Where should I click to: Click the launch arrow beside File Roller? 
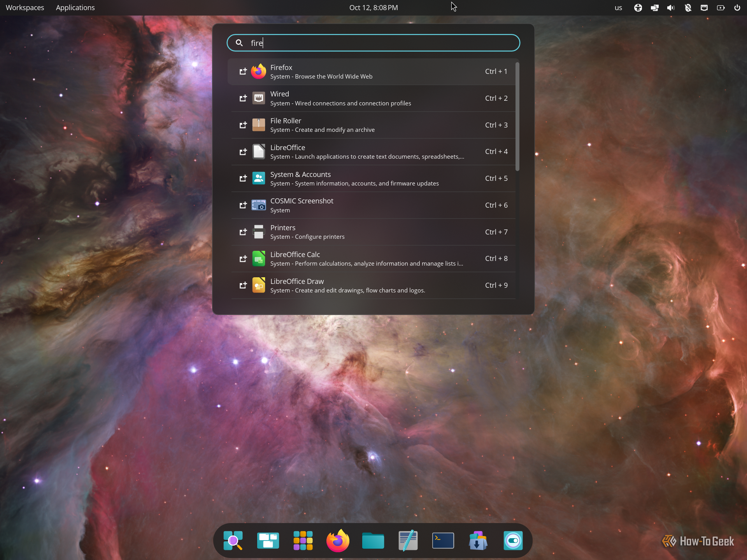(243, 125)
